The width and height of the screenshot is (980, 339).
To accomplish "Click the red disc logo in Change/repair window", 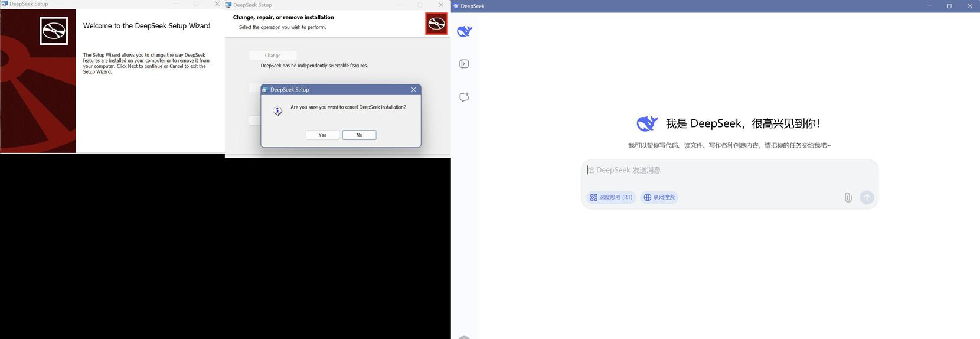I will point(437,24).
